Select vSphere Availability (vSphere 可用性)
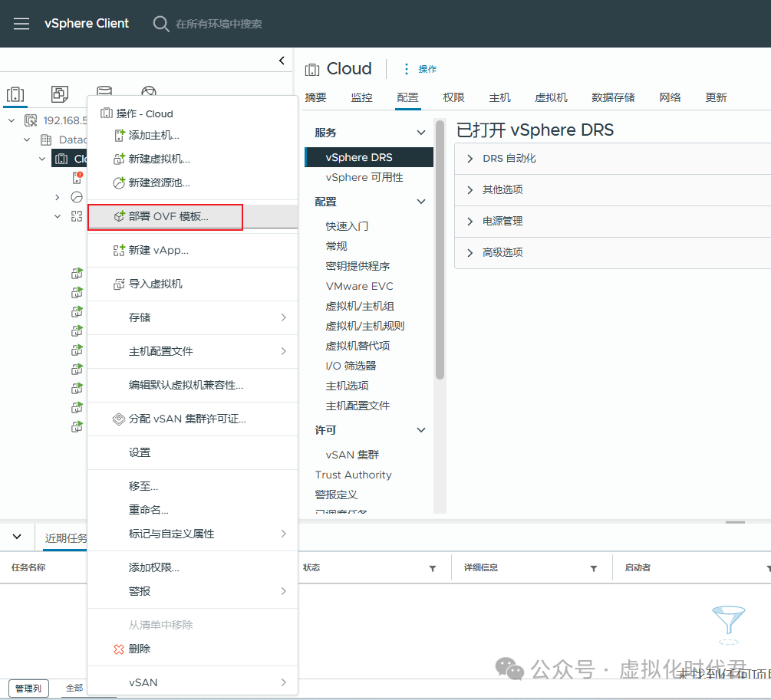This screenshot has height=700, width=771. [364, 177]
